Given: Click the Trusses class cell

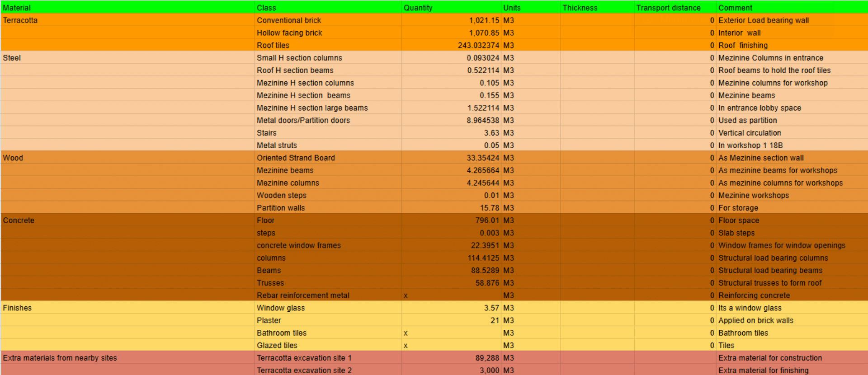Looking at the screenshot, I should [x=328, y=283].
